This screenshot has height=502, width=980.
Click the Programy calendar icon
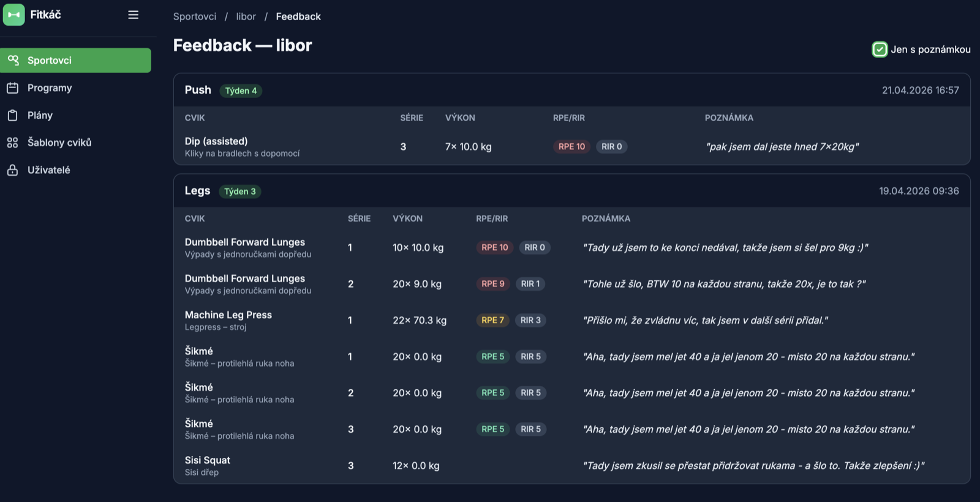[x=13, y=88]
